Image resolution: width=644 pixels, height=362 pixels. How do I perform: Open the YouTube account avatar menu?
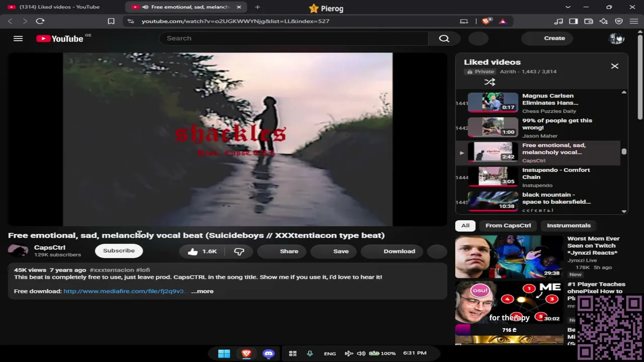coord(617,38)
